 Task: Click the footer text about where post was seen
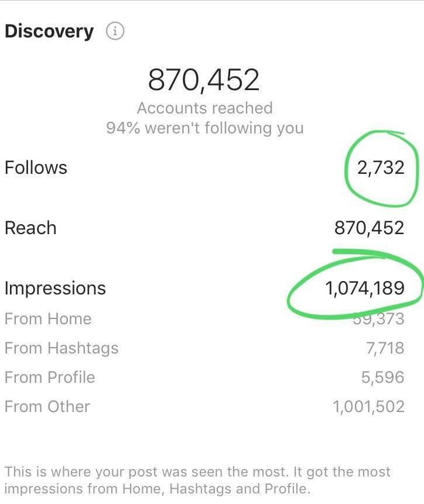point(197,480)
